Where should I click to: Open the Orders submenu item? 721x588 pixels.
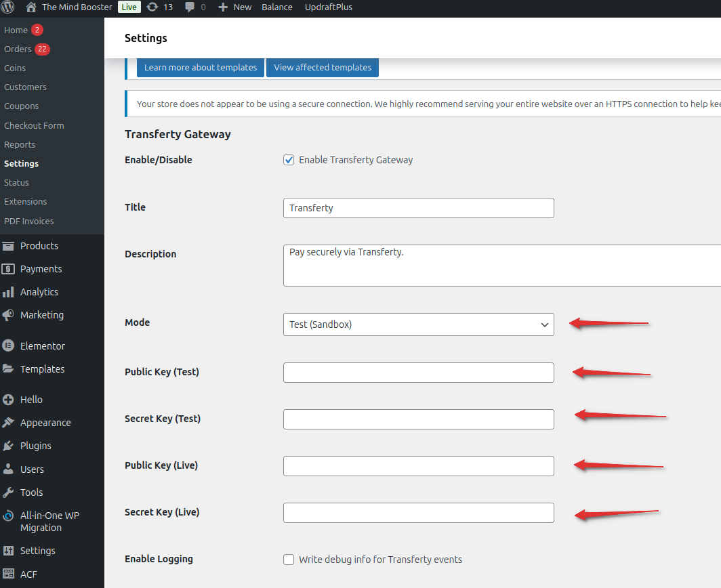click(18, 49)
